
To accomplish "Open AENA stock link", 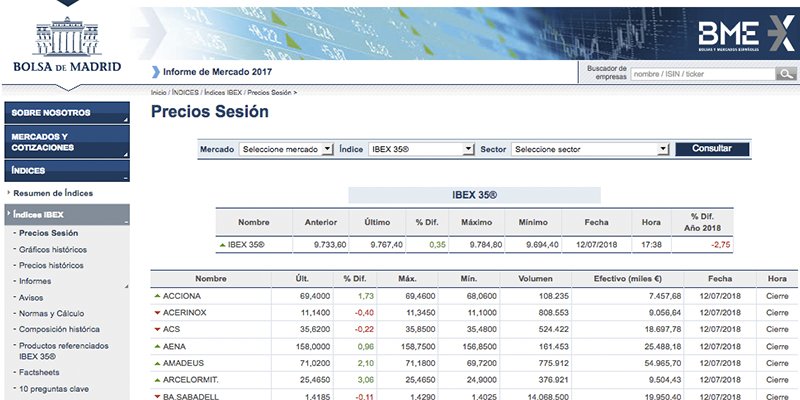I will [x=174, y=346].
